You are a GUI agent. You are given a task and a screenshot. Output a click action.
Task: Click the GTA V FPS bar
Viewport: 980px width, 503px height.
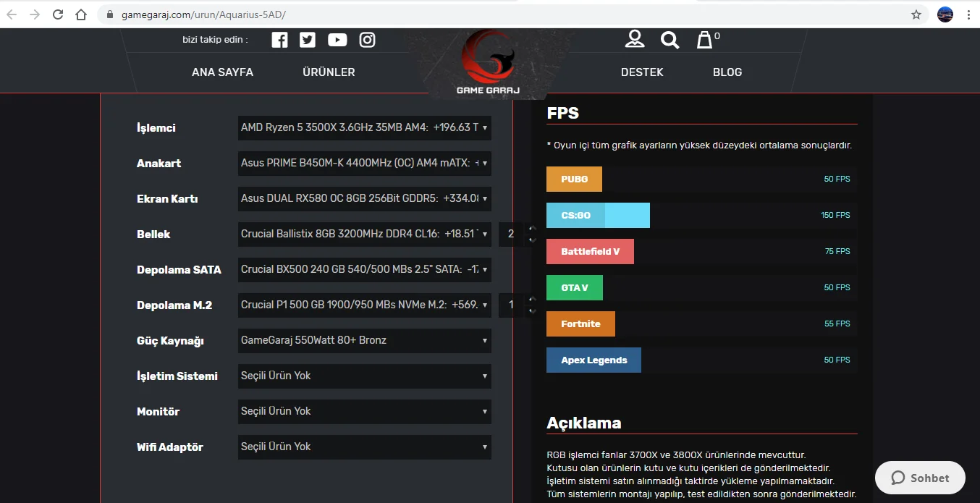point(575,287)
